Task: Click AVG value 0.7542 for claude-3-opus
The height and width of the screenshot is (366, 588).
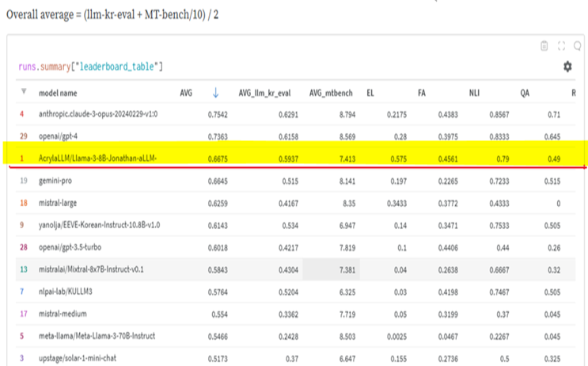Action: click(218, 115)
